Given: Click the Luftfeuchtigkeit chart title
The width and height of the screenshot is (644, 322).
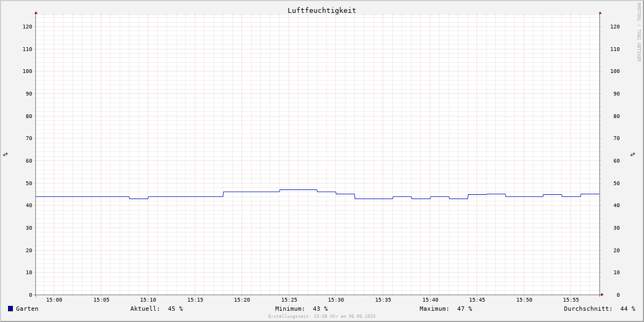Looking at the screenshot, I should pyautogui.click(x=322, y=11).
